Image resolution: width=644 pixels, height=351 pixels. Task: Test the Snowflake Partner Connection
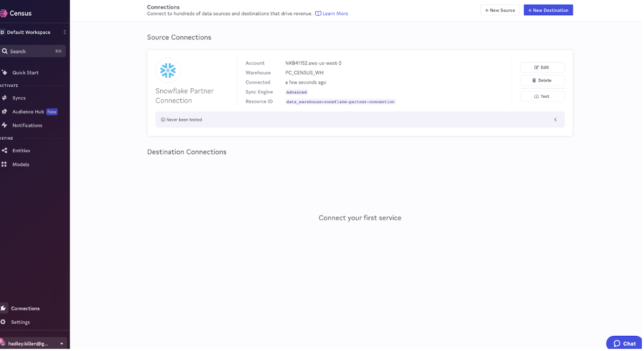click(x=542, y=96)
